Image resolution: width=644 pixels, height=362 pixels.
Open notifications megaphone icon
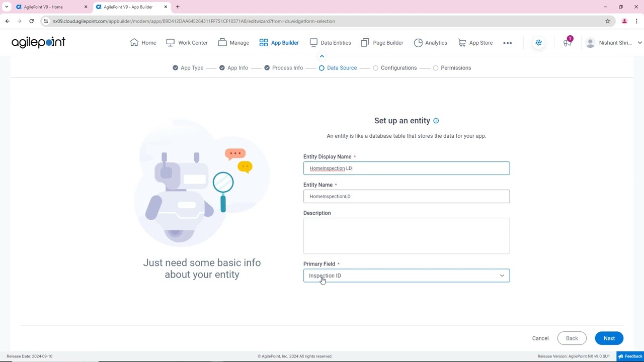568,43
